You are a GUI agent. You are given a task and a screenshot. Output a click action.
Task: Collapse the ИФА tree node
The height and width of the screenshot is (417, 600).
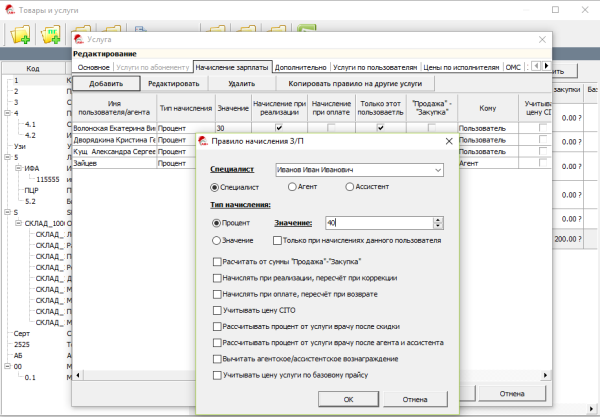click(18, 168)
